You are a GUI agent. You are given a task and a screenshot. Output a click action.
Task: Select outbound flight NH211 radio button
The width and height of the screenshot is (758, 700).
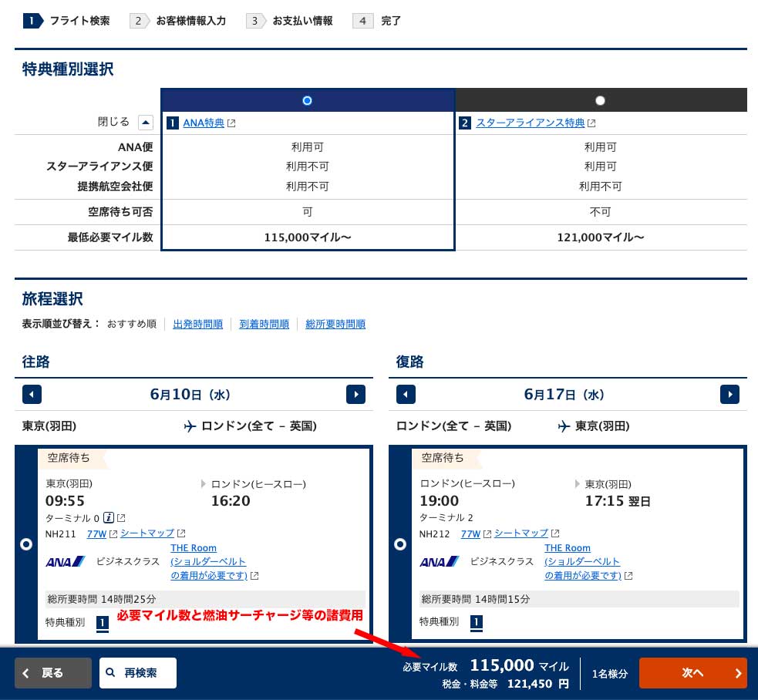point(26,544)
